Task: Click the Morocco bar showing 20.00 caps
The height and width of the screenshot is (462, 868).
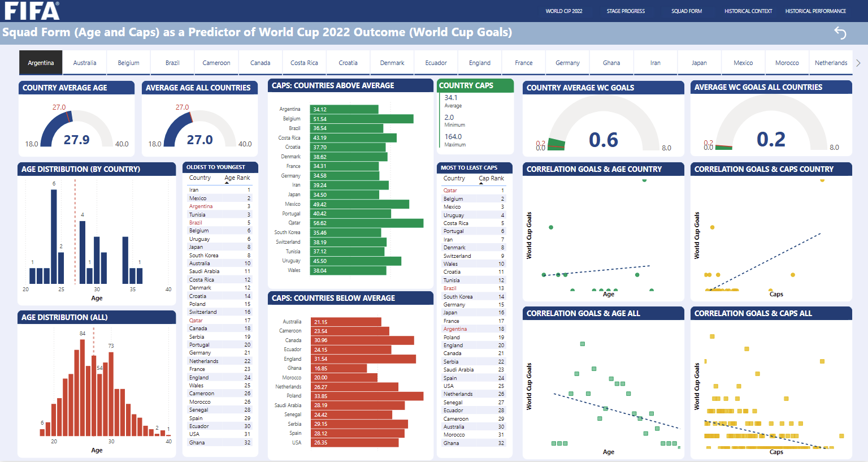Action: [x=344, y=377]
